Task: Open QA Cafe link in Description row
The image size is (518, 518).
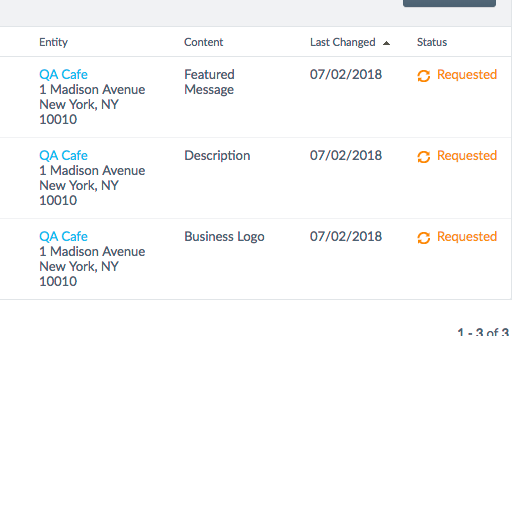Action: coord(63,155)
